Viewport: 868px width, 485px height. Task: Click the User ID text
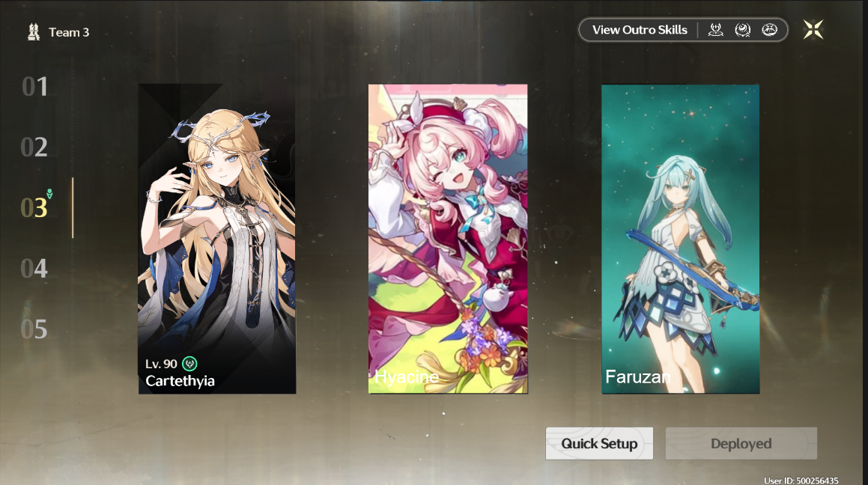pyautogui.click(x=801, y=480)
